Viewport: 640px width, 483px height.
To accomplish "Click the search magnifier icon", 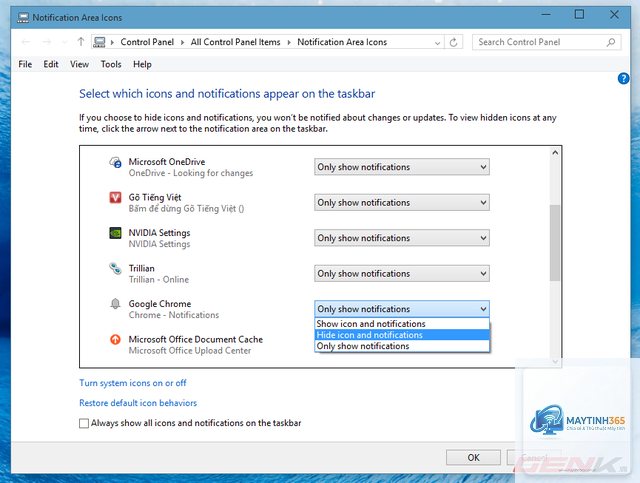I will click(x=611, y=42).
